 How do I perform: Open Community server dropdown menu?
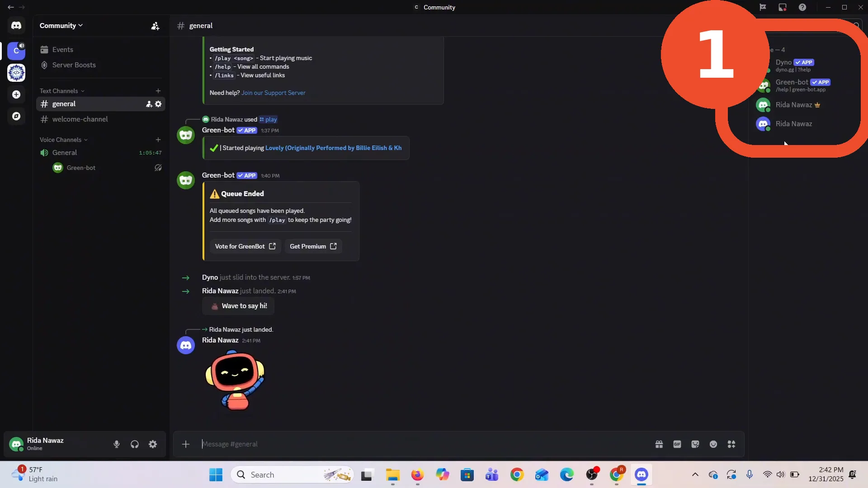pyautogui.click(x=61, y=26)
